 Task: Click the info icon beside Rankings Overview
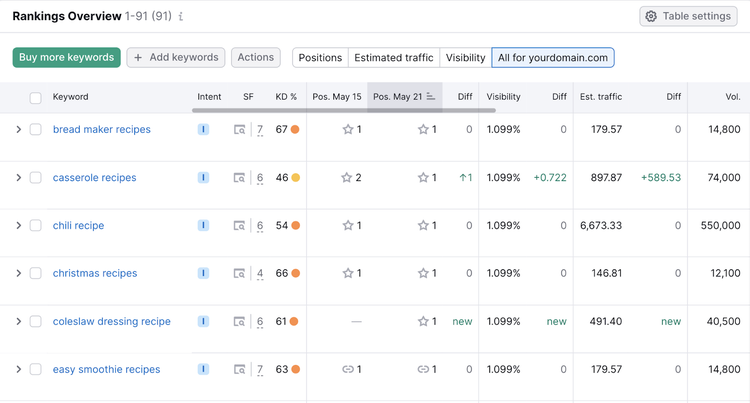(181, 17)
